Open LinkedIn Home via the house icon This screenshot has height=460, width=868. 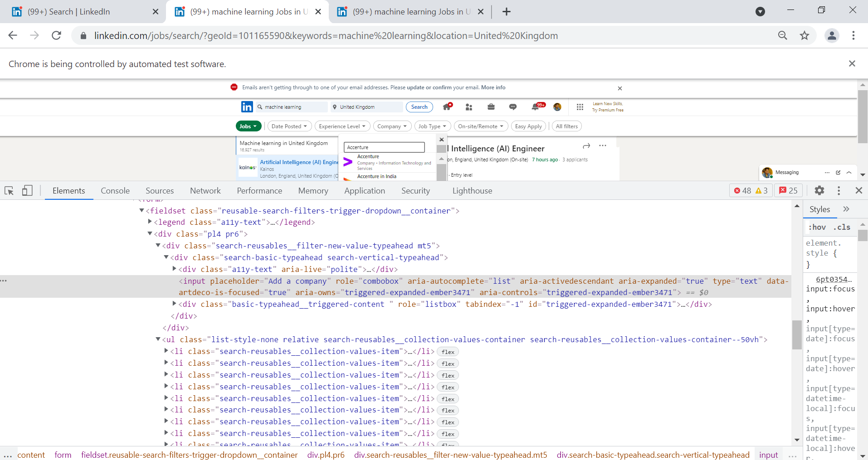click(x=448, y=107)
